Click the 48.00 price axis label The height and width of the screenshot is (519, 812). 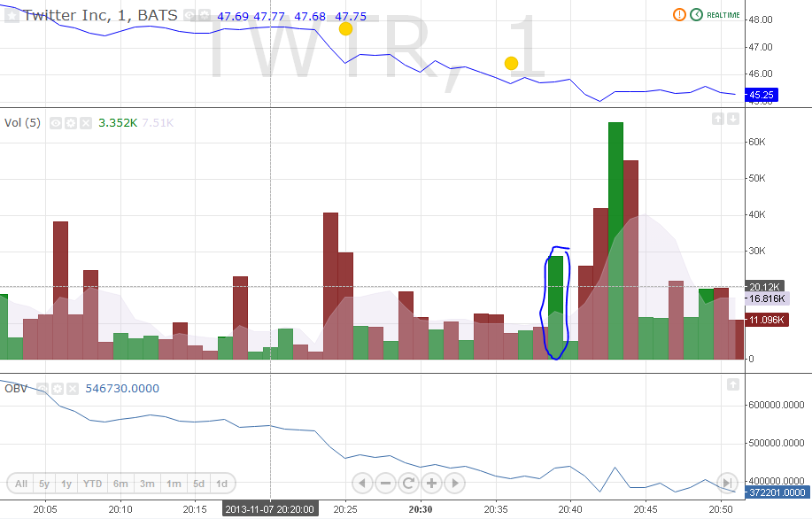(761, 19)
